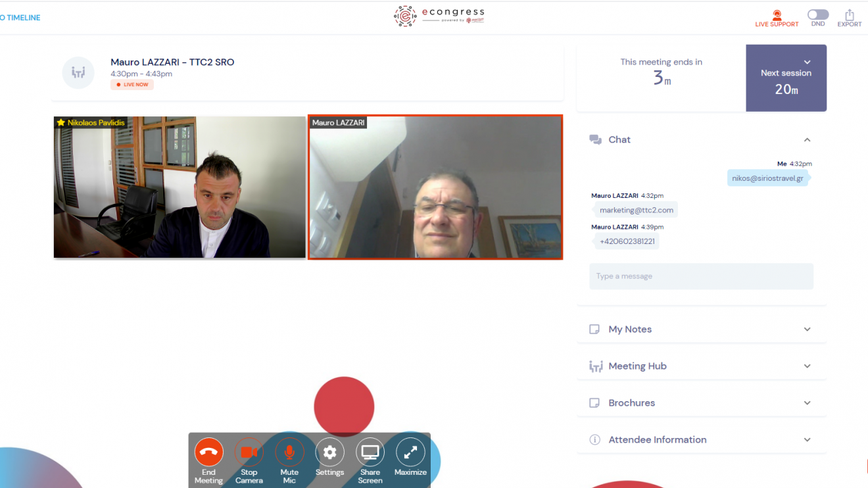
Task: Start Share Screen
Action: 370,452
